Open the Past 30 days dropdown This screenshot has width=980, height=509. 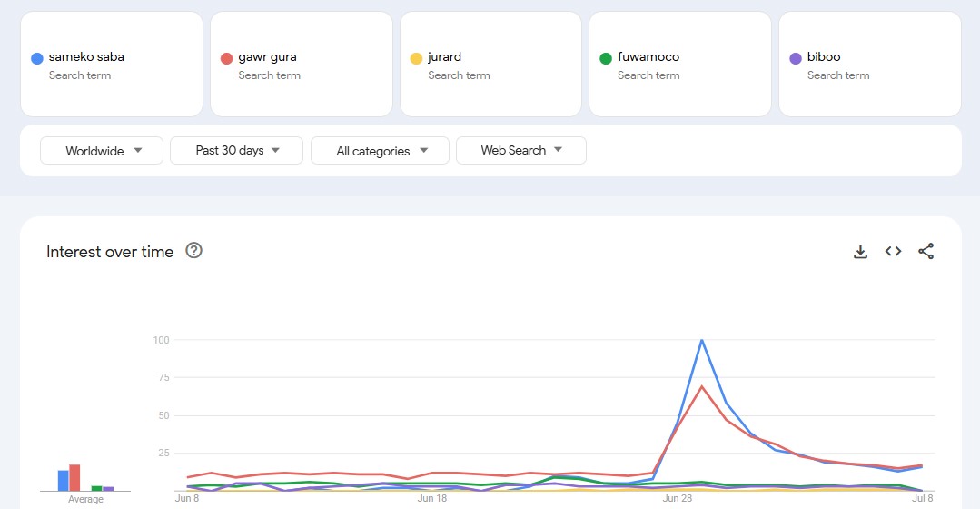tap(236, 151)
